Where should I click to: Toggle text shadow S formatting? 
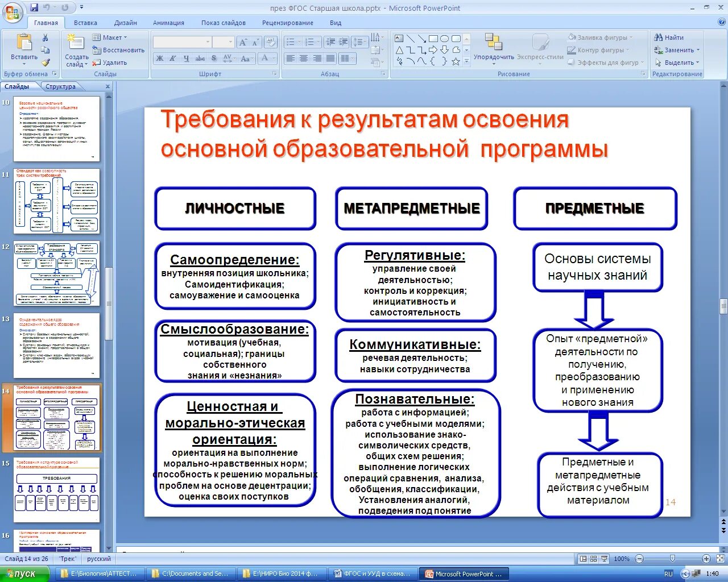click(x=214, y=59)
